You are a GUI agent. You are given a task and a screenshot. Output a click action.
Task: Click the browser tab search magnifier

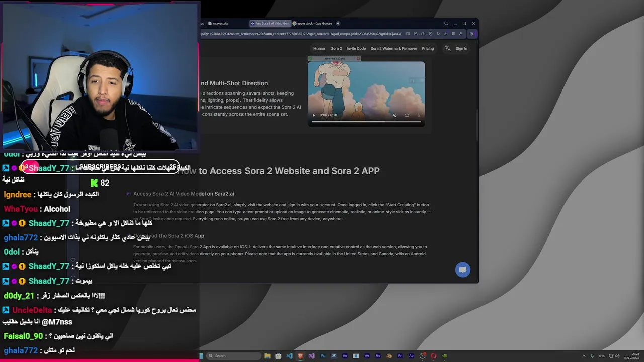pyautogui.click(x=446, y=23)
